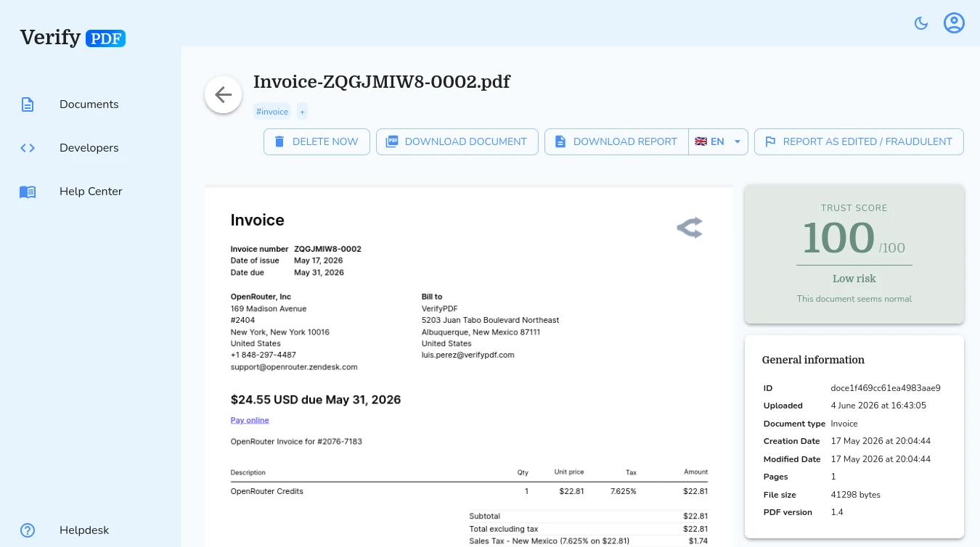This screenshot has height=547, width=980.
Task: Click the Verify PDF logo
Action: (73, 37)
